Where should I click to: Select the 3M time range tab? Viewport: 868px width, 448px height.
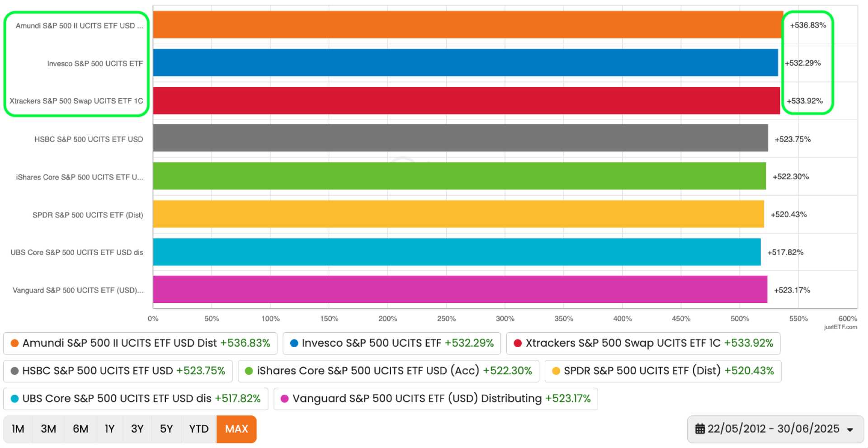(48, 429)
